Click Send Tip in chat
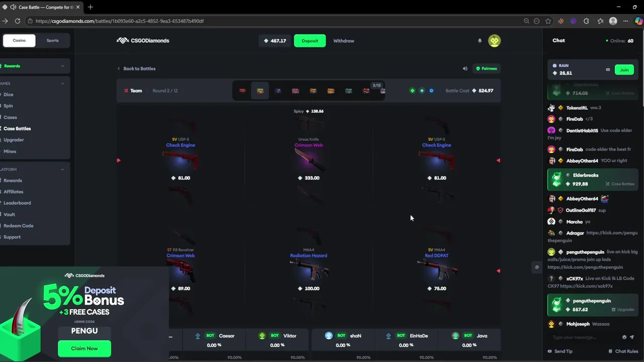Viewport: 644px width, 362px height. tap(560, 351)
